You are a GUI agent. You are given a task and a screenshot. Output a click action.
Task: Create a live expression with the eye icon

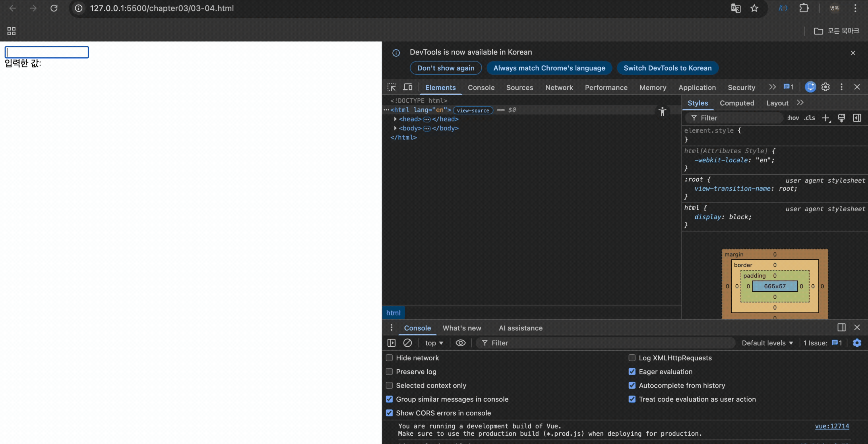click(460, 343)
